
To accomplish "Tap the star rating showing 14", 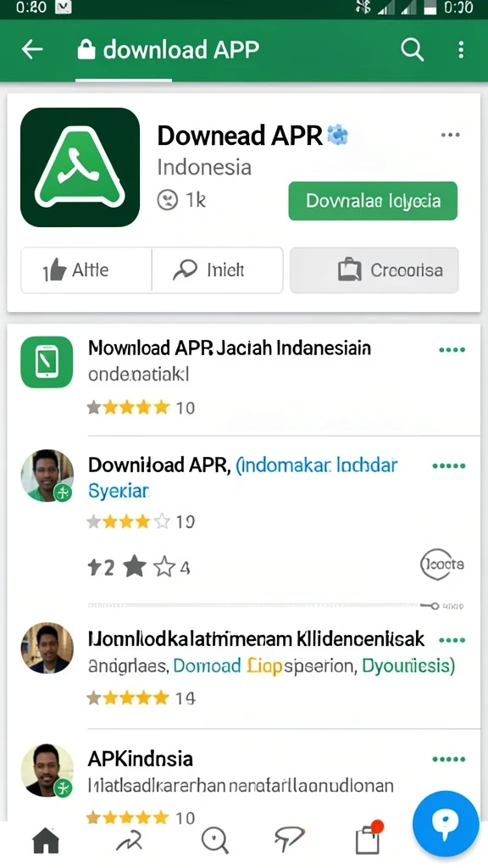I will click(141, 698).
